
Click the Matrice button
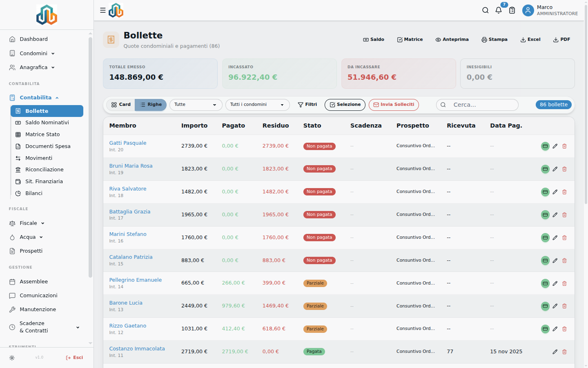(410, 40)
